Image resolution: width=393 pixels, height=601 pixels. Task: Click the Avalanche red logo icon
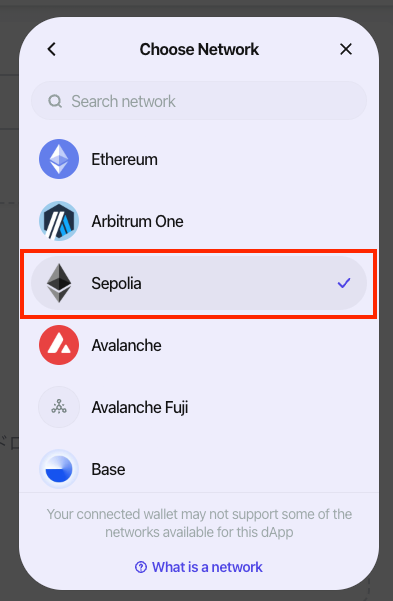(x=59, y=345)
